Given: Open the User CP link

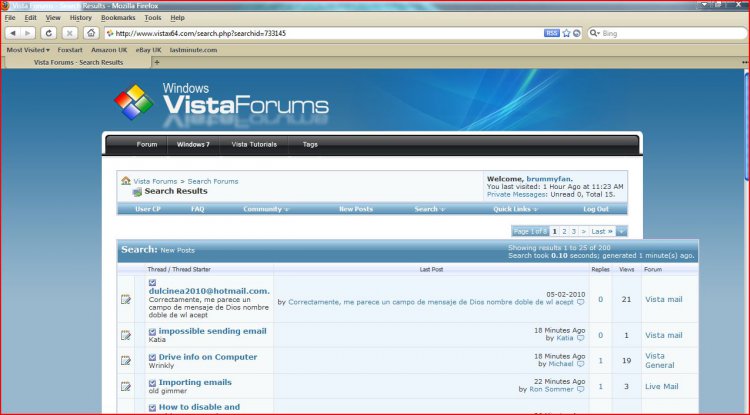Looking at the screenshot, I should 148,209.
